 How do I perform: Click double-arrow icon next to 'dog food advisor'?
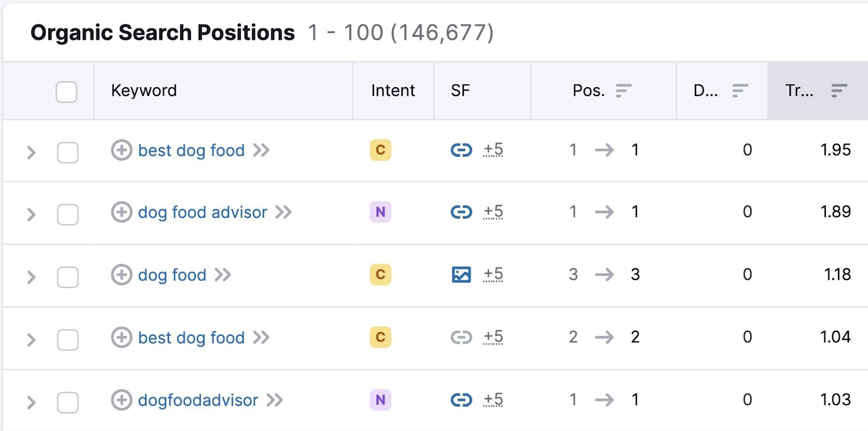coord(283,212)
